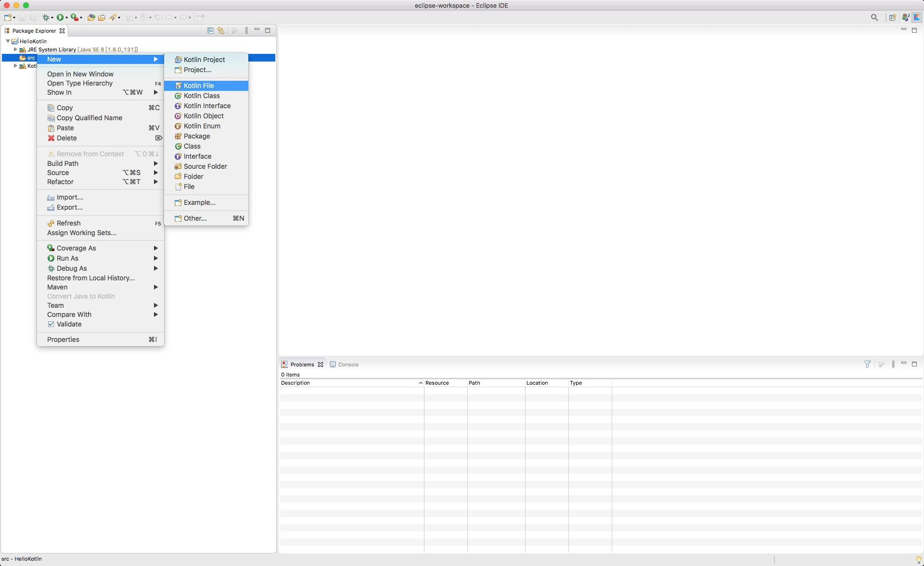The height and width of the screenshot is (566, 924).
Task: Open dropdown arrow next to Debug icon
Action: pos(52,18)
